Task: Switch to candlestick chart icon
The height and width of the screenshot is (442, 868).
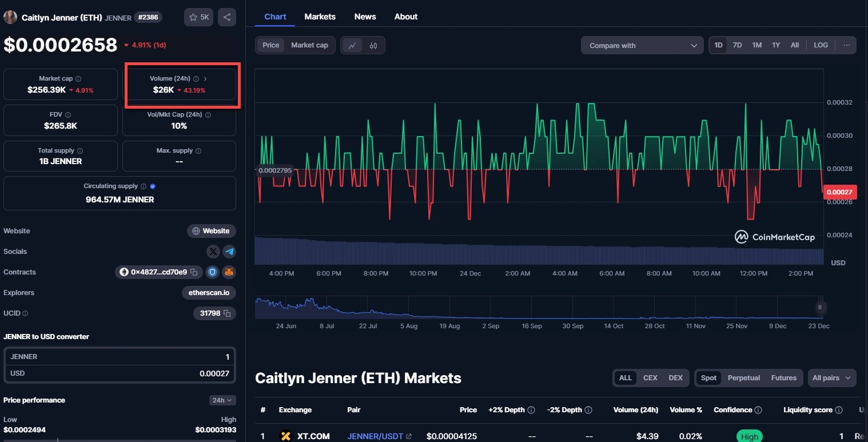Action: (373, 46)
